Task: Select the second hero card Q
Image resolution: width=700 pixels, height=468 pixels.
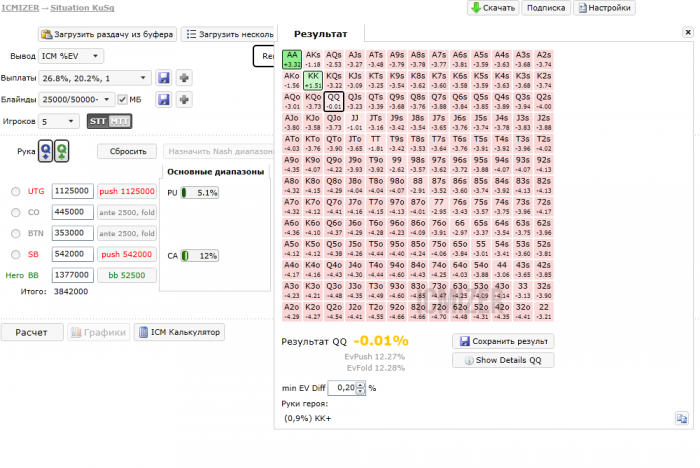Action: pos(62,151)
